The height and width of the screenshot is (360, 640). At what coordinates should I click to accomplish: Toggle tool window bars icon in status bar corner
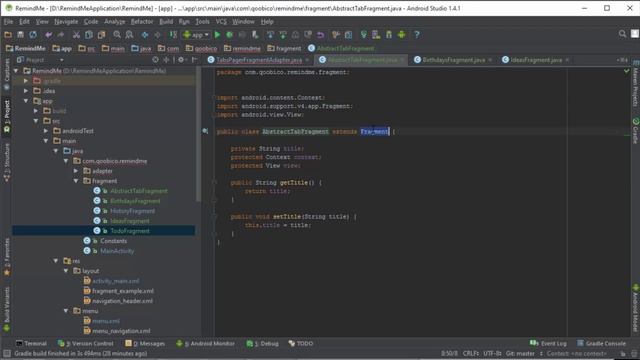pyautogui.click(x=7, y=353)
